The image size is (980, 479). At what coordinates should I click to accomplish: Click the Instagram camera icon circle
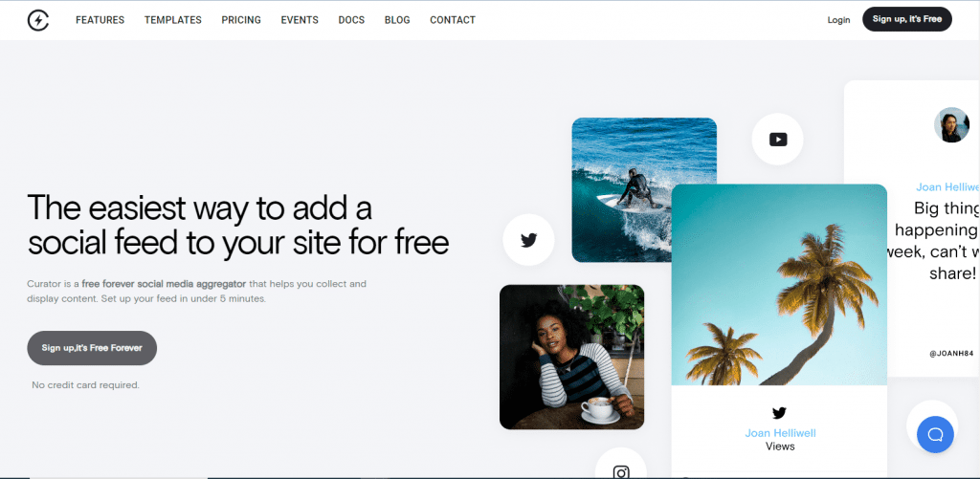[620, 466]
